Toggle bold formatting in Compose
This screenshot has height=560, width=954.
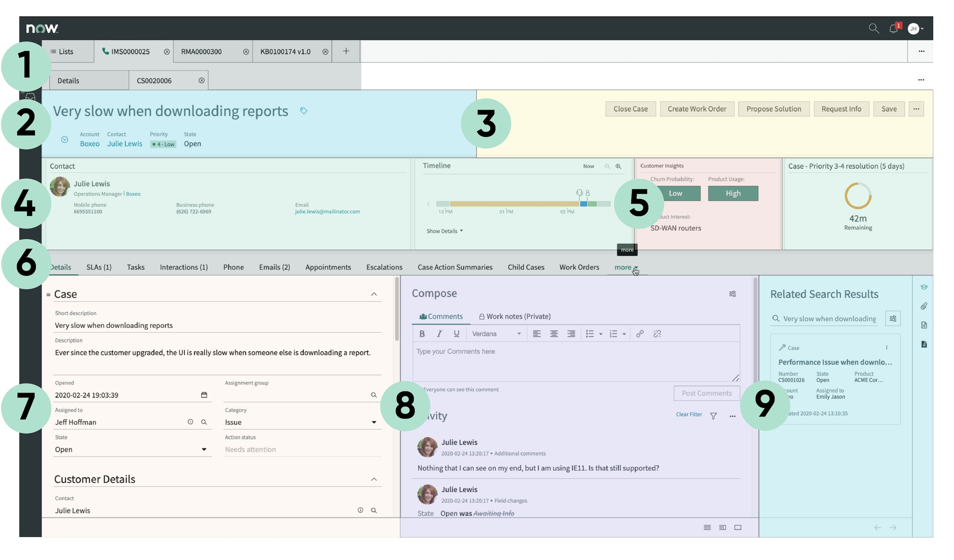(422, 334)
